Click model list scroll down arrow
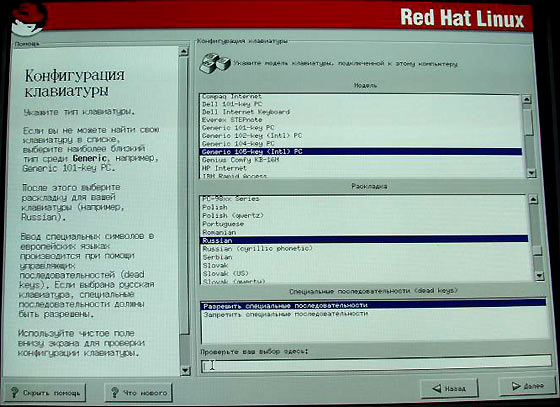The width and height of the screenshot is (560, 407). tap(532, 173)
